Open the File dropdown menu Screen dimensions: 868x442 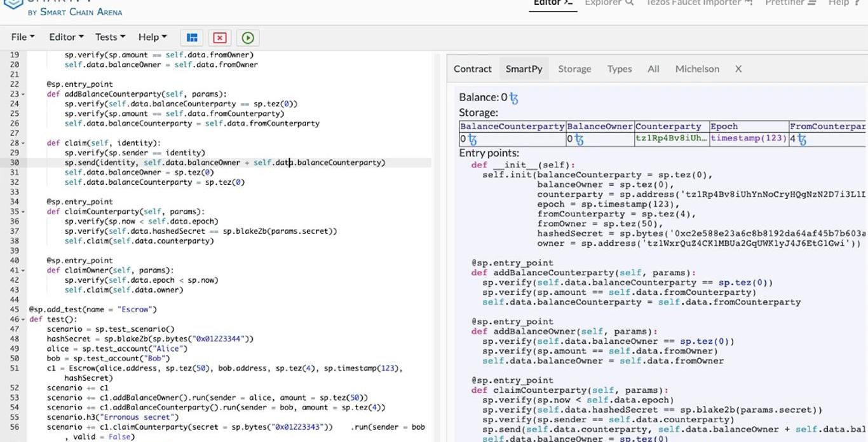tap(23, 37)
